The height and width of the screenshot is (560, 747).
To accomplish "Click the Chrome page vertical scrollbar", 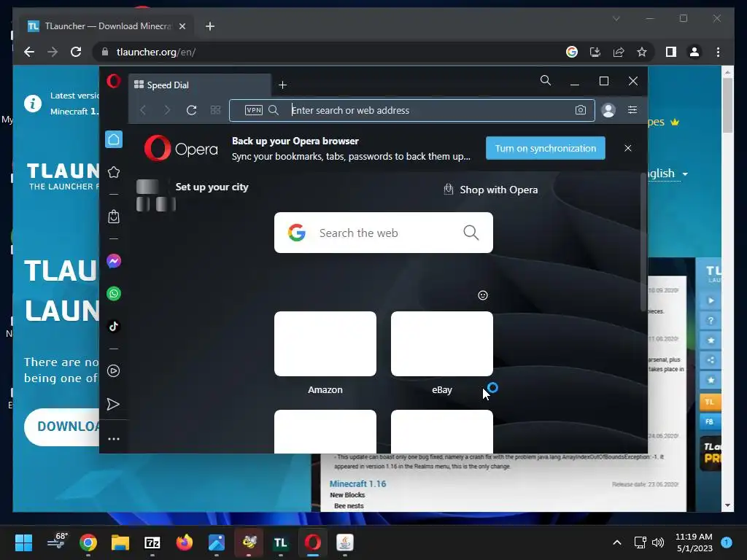I will tap(727, 105).
